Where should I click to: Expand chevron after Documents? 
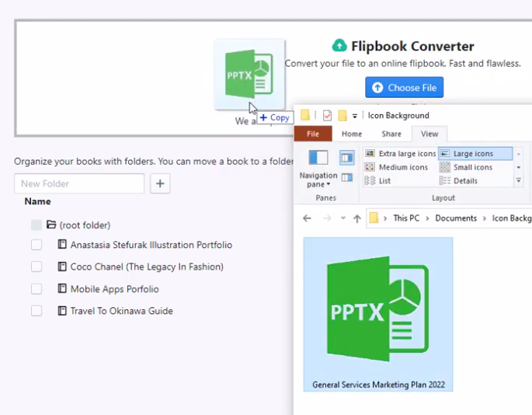tap(485, 218)
